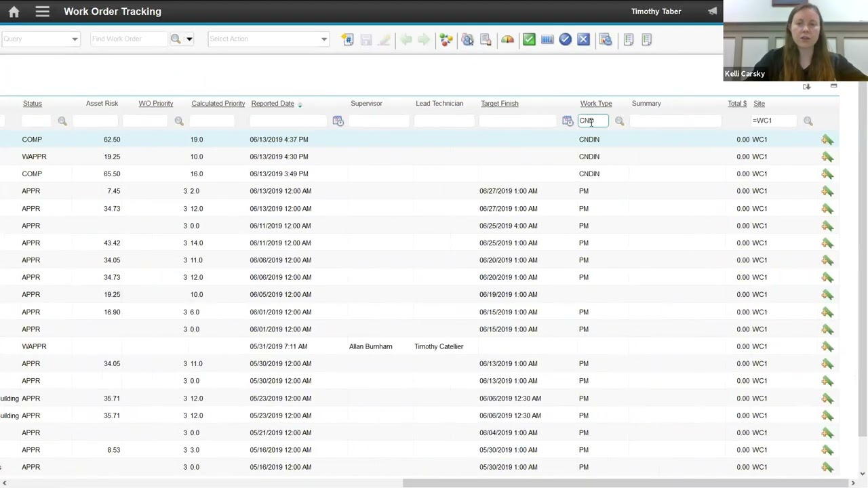Screen dimensions: 868x488
Task: Click the bulletin megaphone icon
Action: pos(712,12)
